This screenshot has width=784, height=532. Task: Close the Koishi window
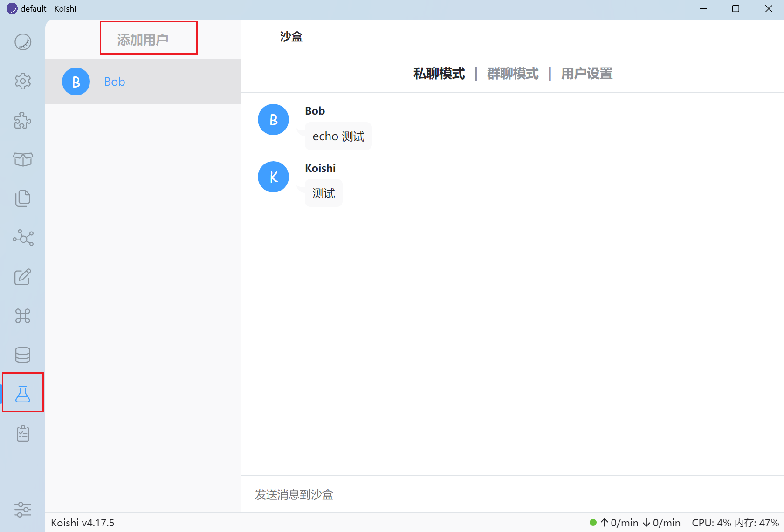769,8
